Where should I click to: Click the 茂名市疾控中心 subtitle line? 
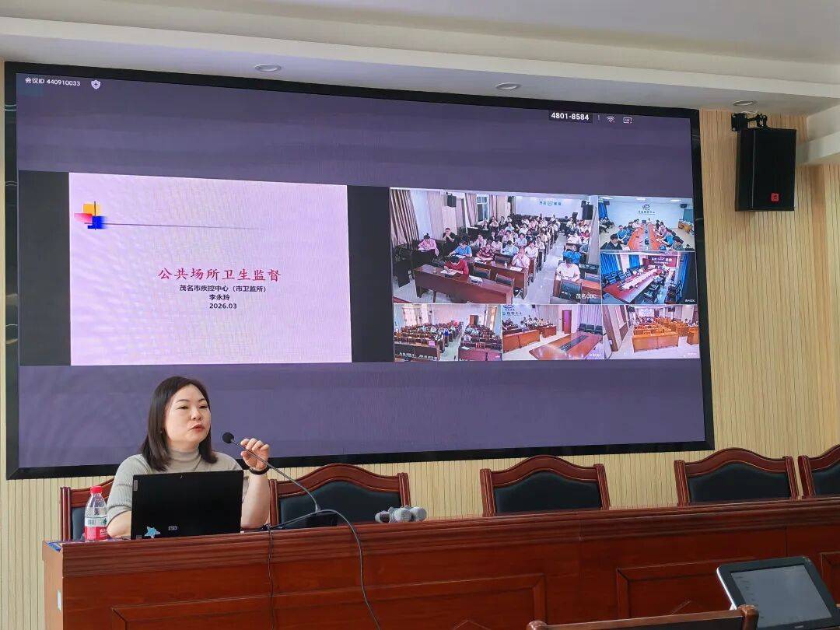(x=222, y=289)
